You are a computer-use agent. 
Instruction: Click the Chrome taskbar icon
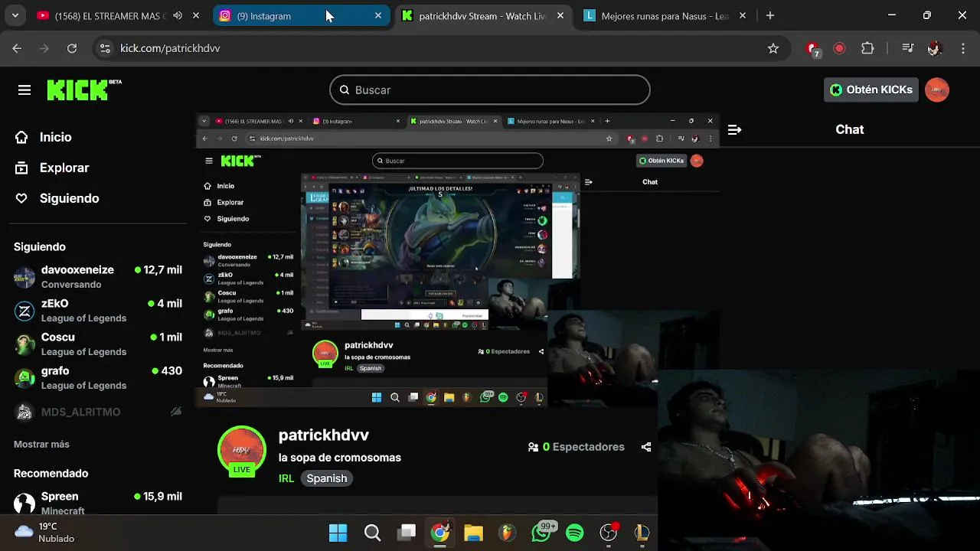point(440,533)
